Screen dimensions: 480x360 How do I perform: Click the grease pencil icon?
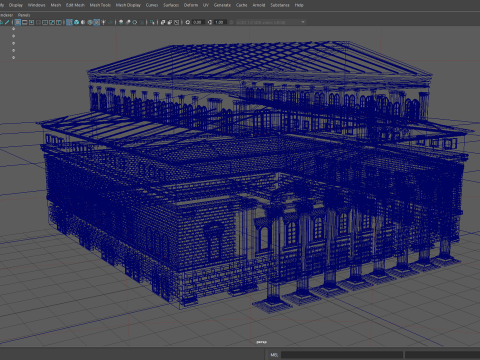[x=7, y=22]
